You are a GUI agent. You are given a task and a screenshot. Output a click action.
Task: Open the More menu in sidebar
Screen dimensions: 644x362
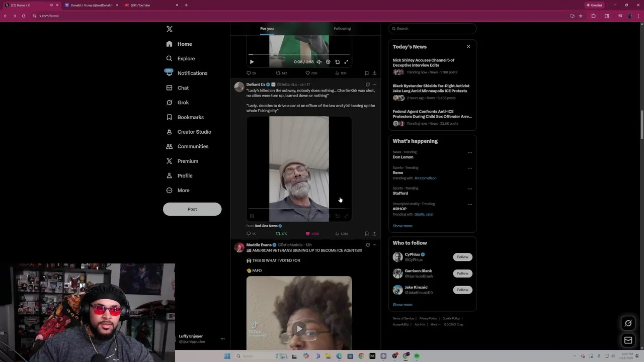click(x=178, y=190)
